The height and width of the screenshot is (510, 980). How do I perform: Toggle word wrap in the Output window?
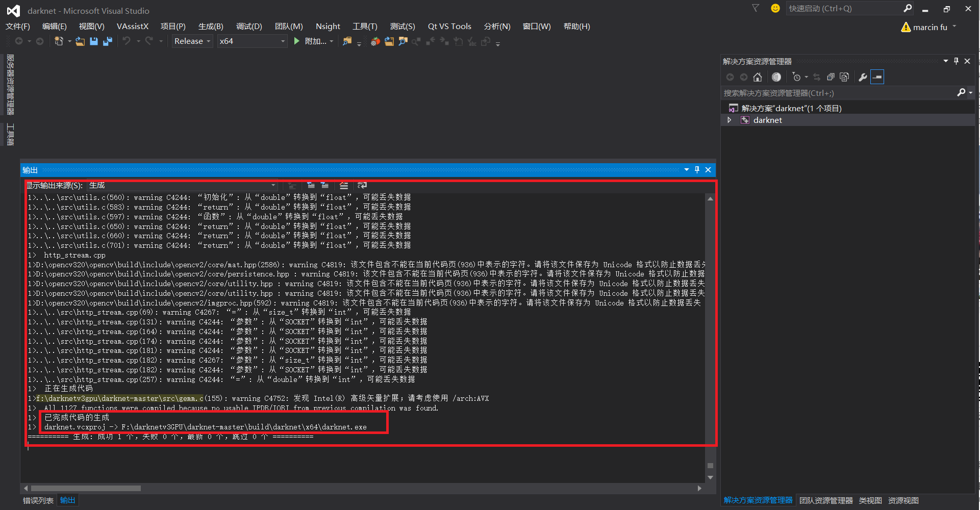click(x=362, y=185)
